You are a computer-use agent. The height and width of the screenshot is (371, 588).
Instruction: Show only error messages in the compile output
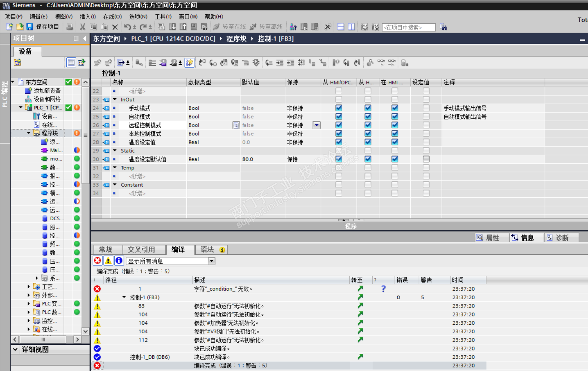click(97, 261)
